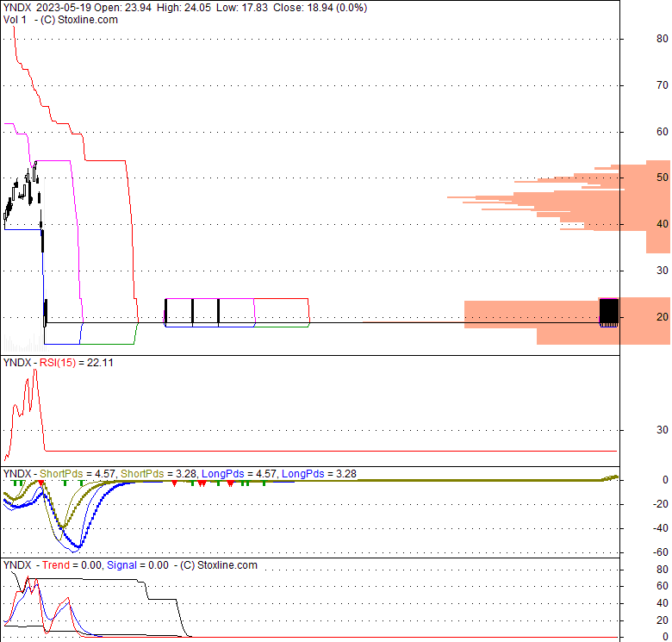Click the 20 price axis label
Viewport: 672px width, 642px height.
pyautogui.click(x=663, y=317)
